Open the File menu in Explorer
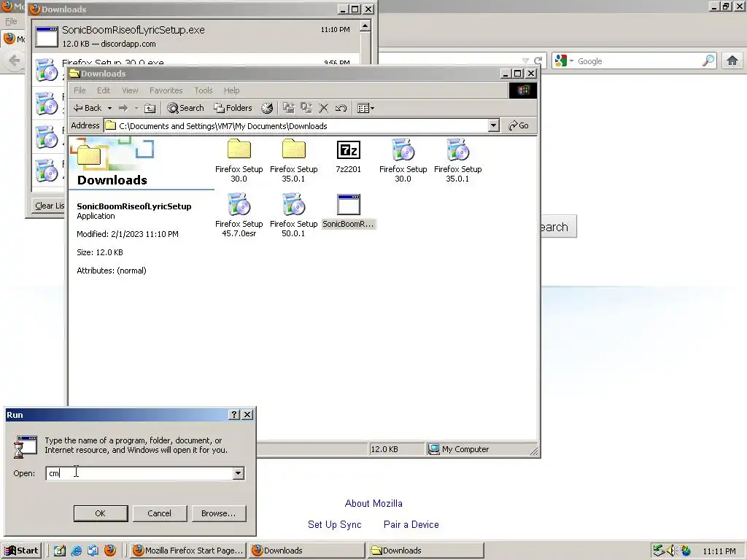This screenshot has width=747, height=560. click(x=80, y=90)
